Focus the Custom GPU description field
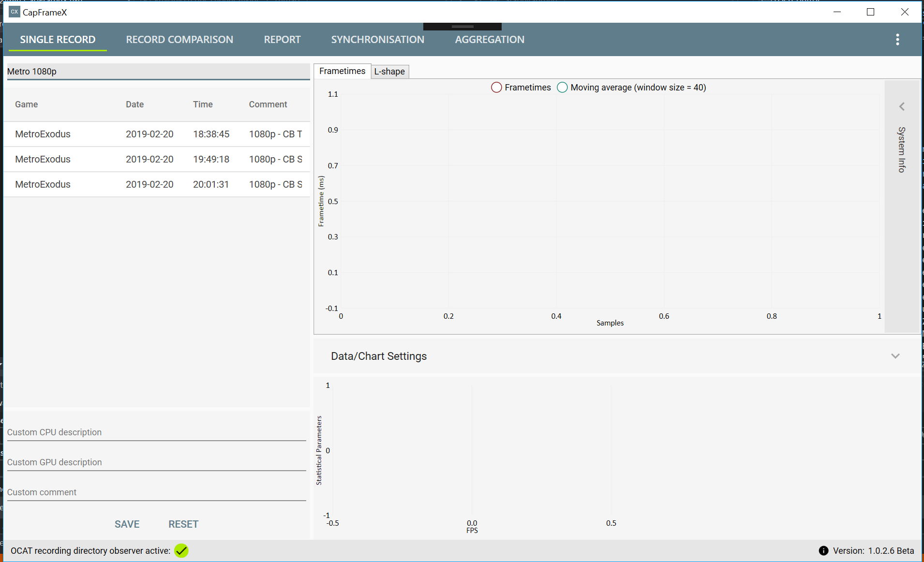The height and width of the screenshot is (562, 924). [157, 462]
